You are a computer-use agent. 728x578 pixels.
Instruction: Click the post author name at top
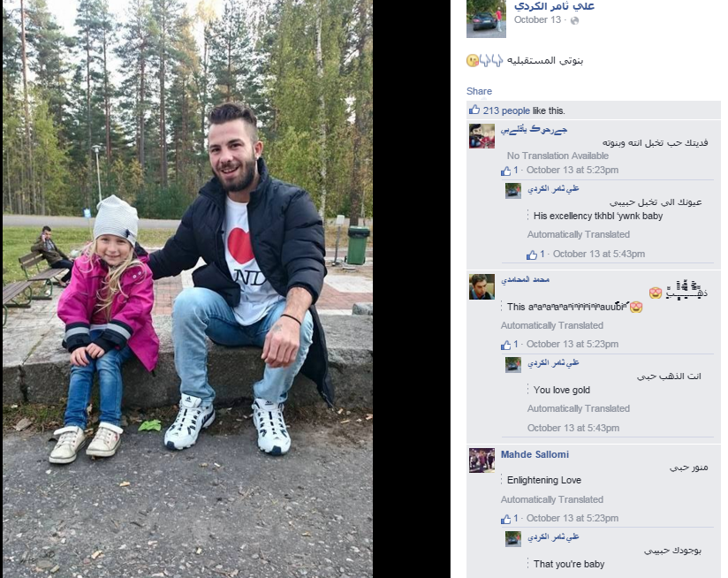coord(554,6)
